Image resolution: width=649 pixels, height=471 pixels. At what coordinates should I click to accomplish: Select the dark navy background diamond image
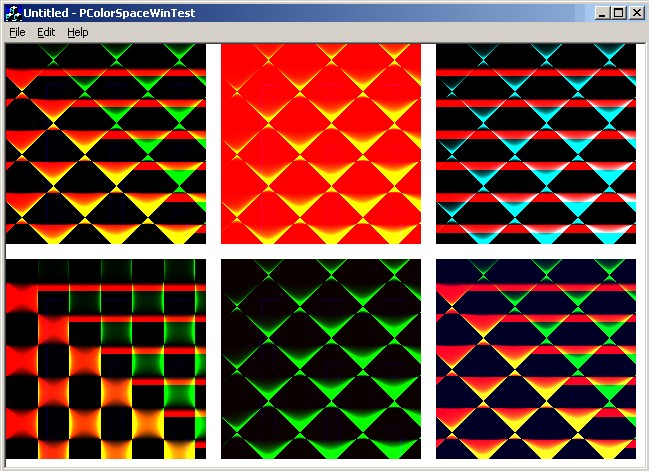536,359
